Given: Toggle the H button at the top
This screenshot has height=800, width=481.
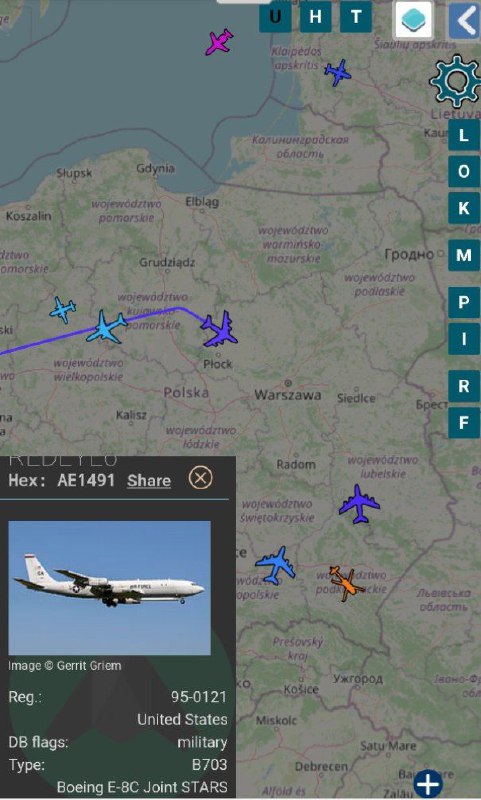Looking at the screenshot, I should coord(315,17).
